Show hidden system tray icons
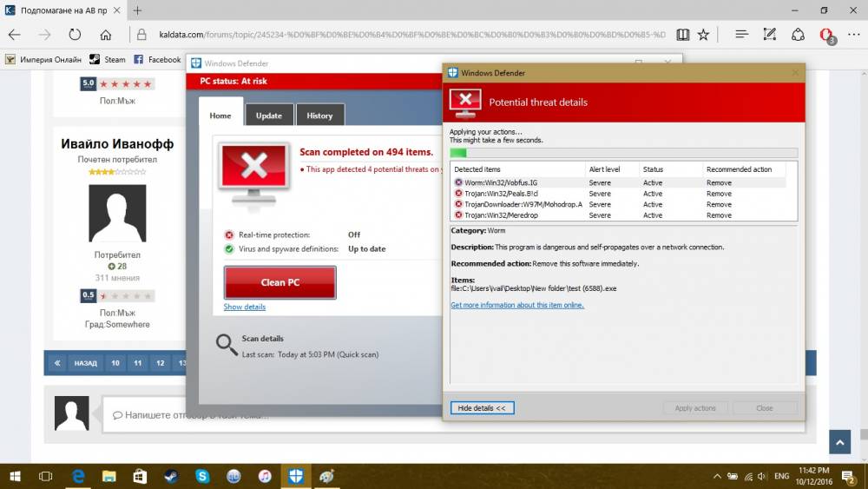The width and height of the screenshot is (868, 489). pos(717,476)
